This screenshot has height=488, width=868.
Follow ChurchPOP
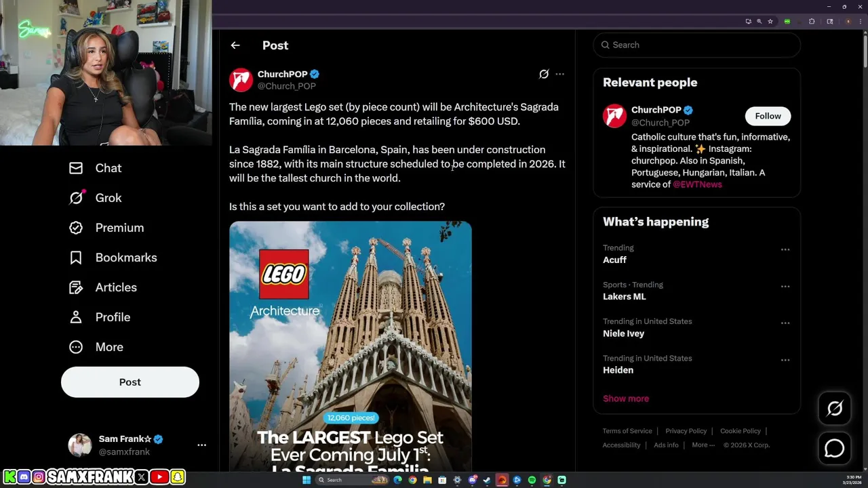click(768, 116)
